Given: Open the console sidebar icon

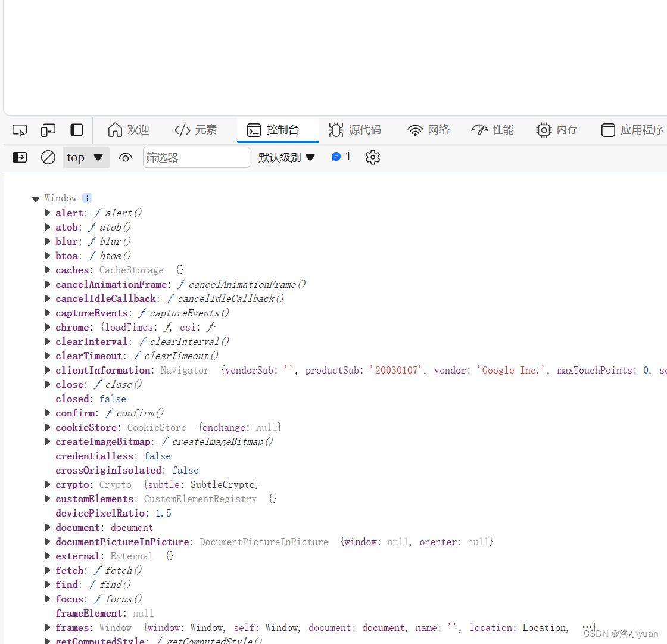Looking at the screenshot, I should pyautogui.click(x=20, y=157).
